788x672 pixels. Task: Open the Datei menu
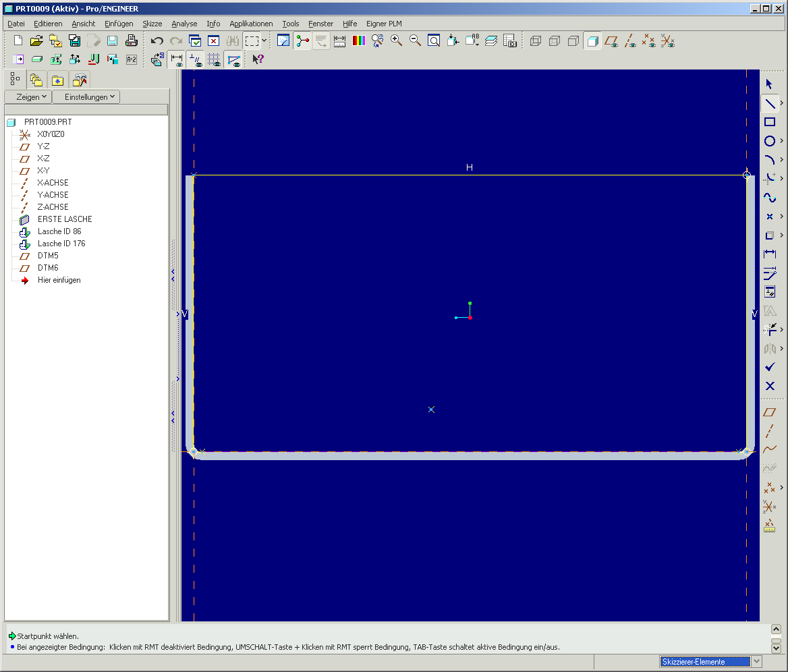[x=16, y=24]
